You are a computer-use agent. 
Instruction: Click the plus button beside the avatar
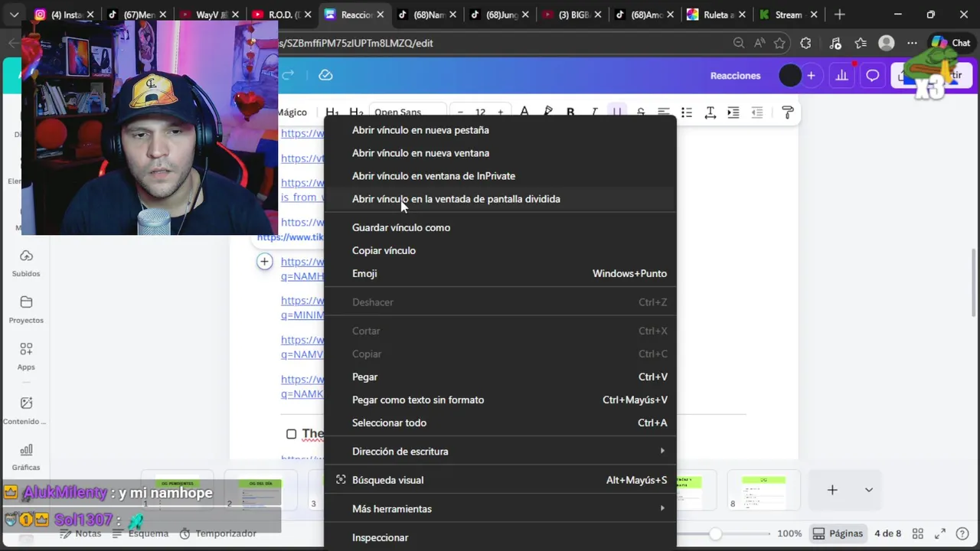pos(811,75)
